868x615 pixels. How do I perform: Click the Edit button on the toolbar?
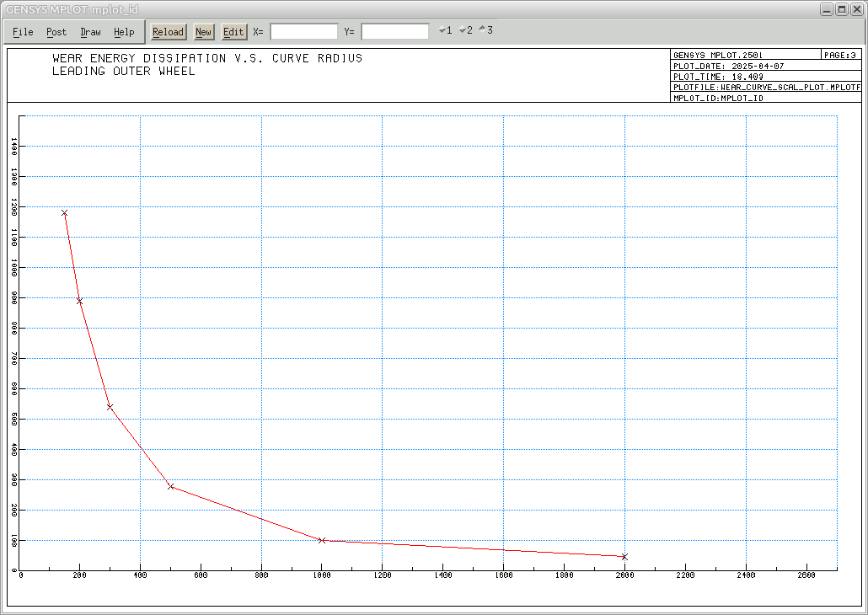coord(233,31)
